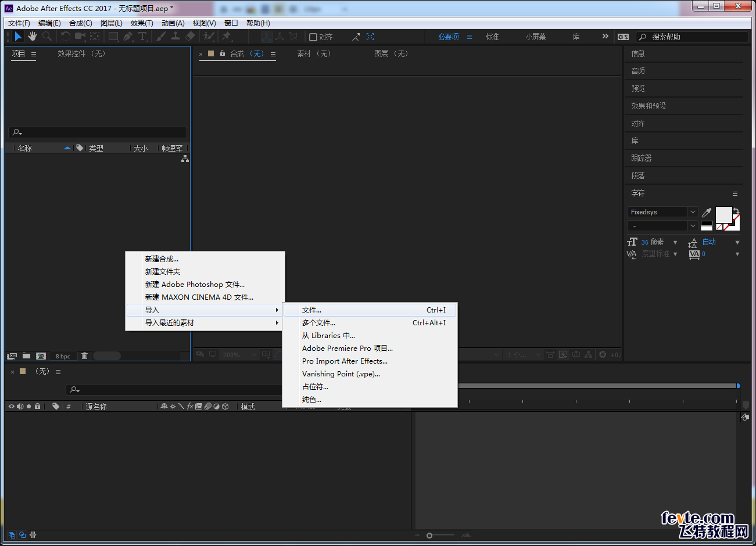Toggle the 3D layer cube column switch
The image size is (756, 546).
tap(225, 407)
